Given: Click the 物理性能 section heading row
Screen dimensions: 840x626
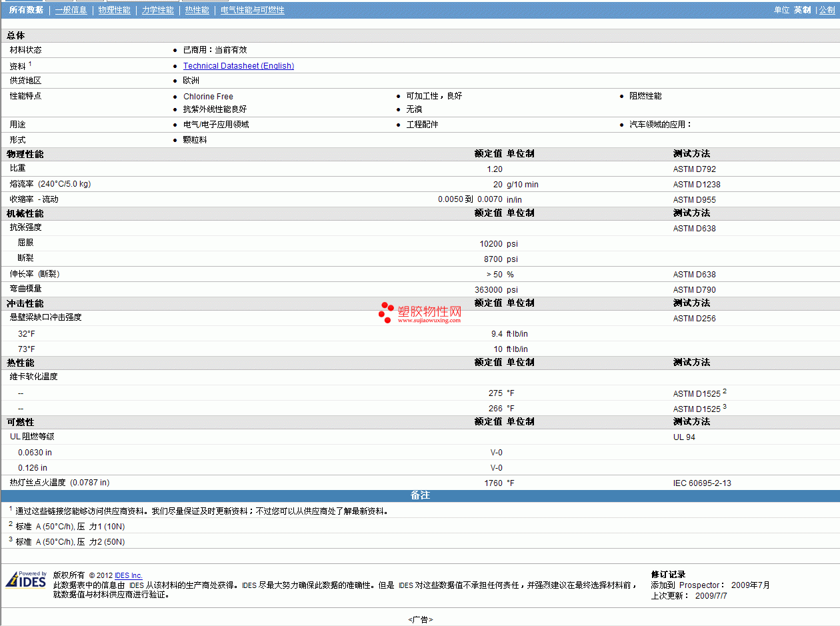Looking at the screenshot, I should [25, 154].
